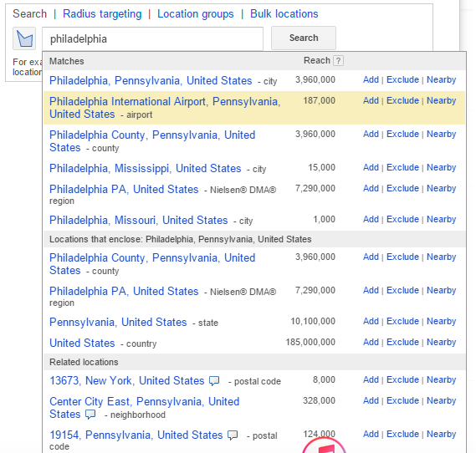This screenshot has height=453, width=476.
Task: Switch to Radius targeting tab
Action: click(102, 14)
